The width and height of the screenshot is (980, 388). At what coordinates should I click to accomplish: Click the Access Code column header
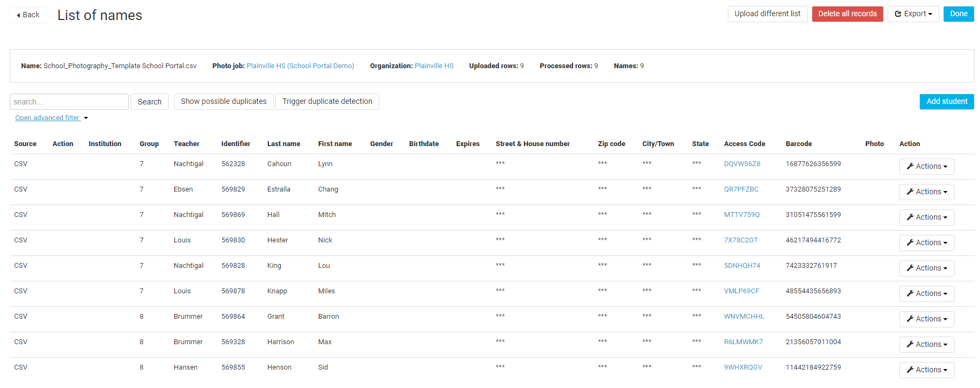pos(745,144)
